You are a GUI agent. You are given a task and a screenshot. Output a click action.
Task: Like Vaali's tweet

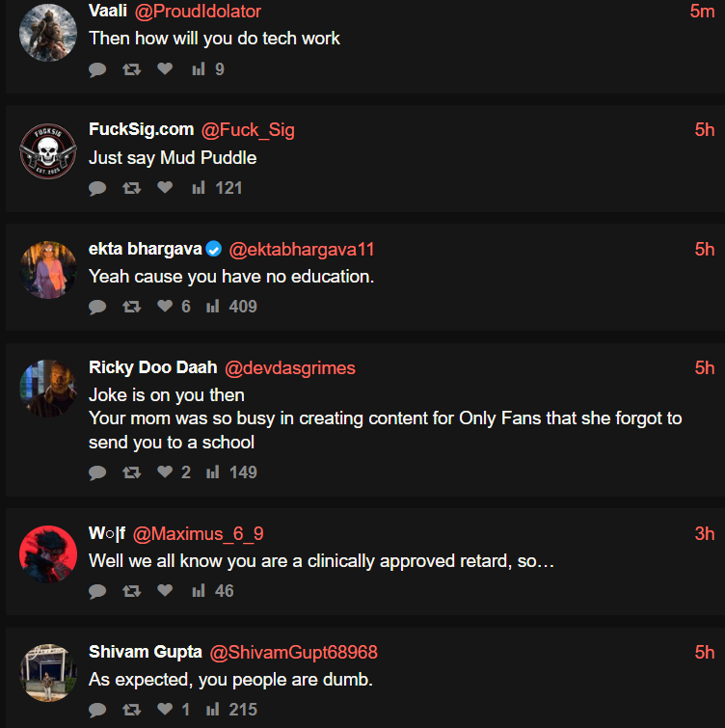click(x=165, y=68)
